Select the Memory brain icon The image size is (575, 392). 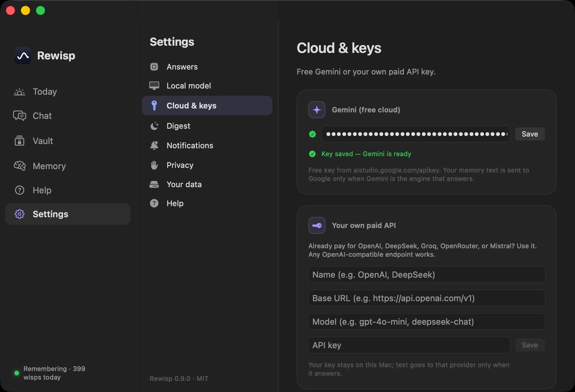coord(19,166)
